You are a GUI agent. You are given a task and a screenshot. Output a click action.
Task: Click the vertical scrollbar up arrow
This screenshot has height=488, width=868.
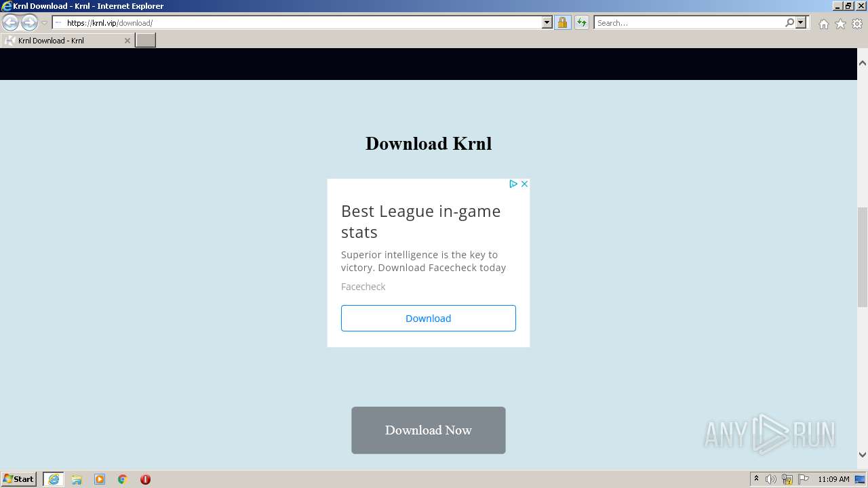[x=863, y=62]
